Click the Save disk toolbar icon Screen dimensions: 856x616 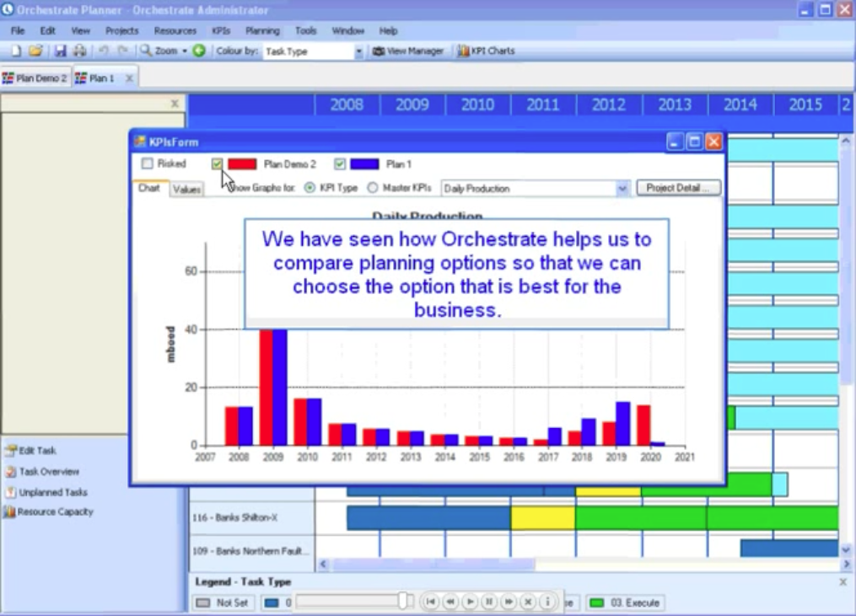pyautogui.click(x=60, y=51)
